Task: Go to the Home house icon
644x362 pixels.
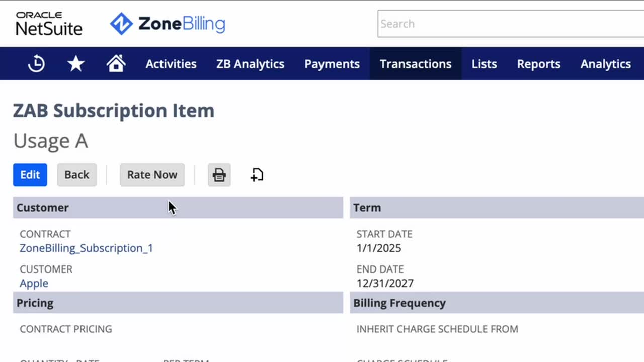Action: pos(116,64)
